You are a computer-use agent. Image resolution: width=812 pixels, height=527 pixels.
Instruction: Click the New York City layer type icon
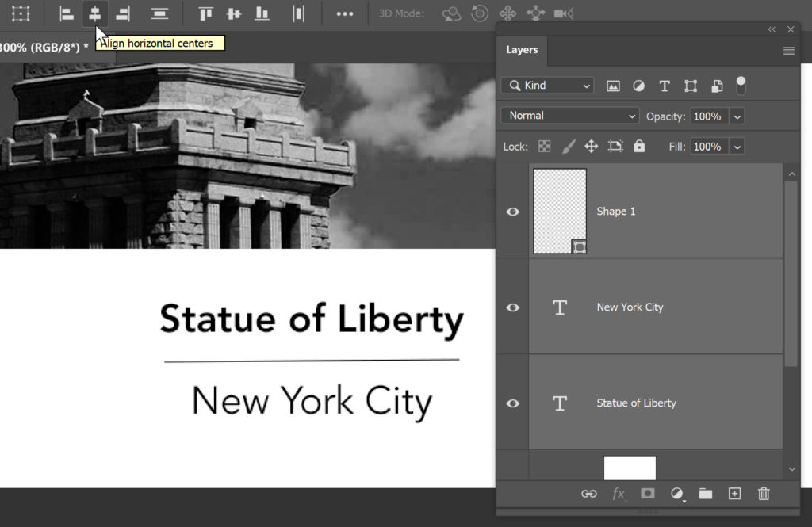click(560, 307)
